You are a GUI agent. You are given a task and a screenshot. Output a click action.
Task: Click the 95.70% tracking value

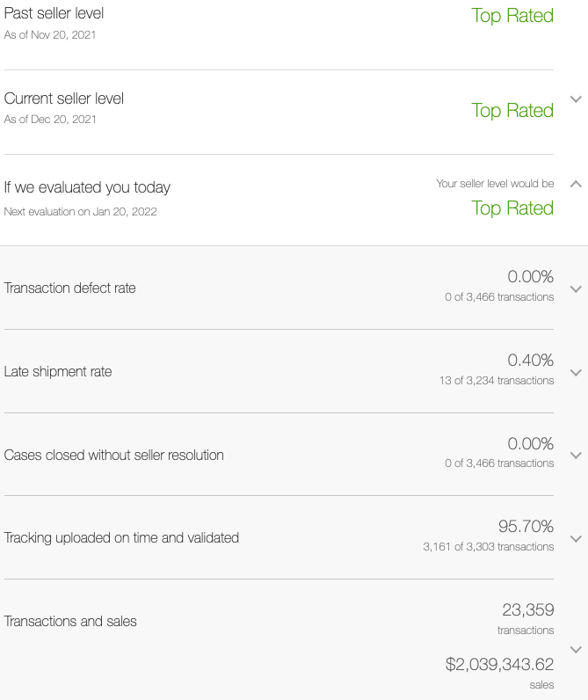click(x=526, y=527)
